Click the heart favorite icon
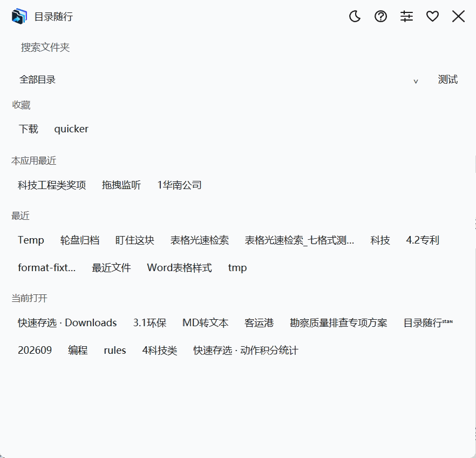 click(x=432, y=16)
